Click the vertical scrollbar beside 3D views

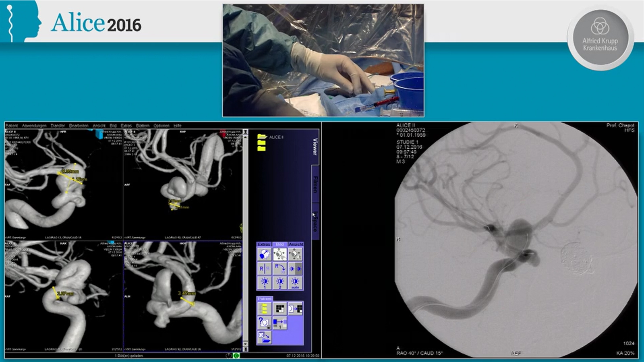pyautogui.click(x=245, y=242)
